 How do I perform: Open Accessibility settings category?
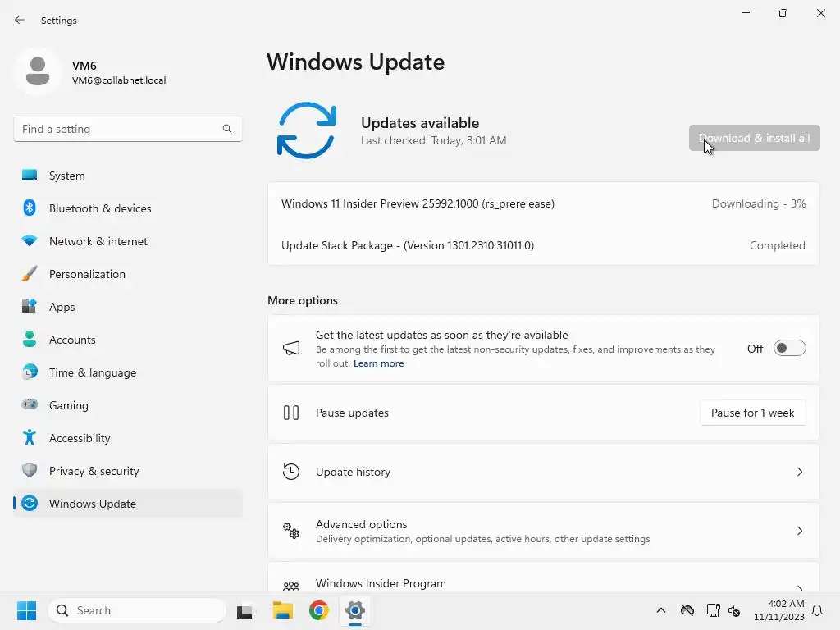point(128,438)
